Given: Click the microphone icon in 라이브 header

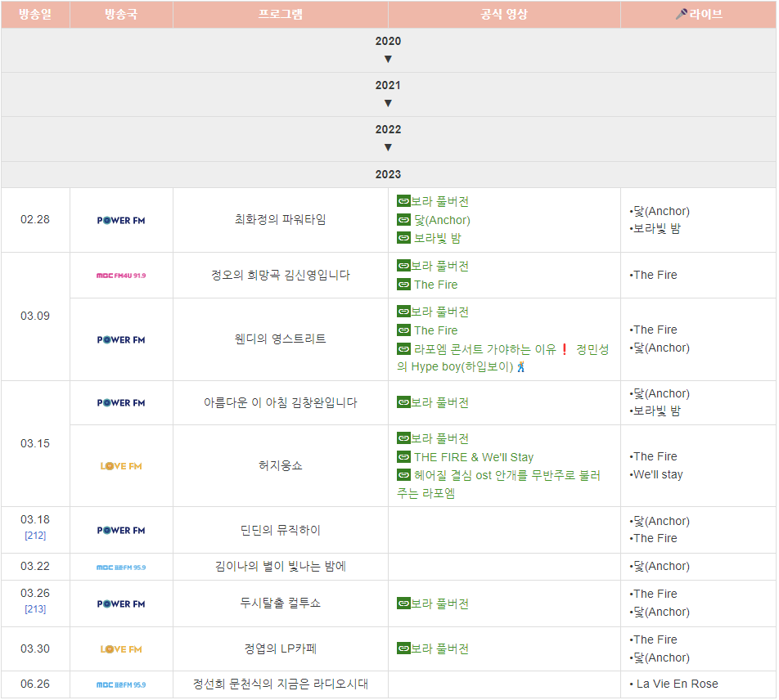Looking at the screenshot, I should pyautogui.click(x=681, y=14).
